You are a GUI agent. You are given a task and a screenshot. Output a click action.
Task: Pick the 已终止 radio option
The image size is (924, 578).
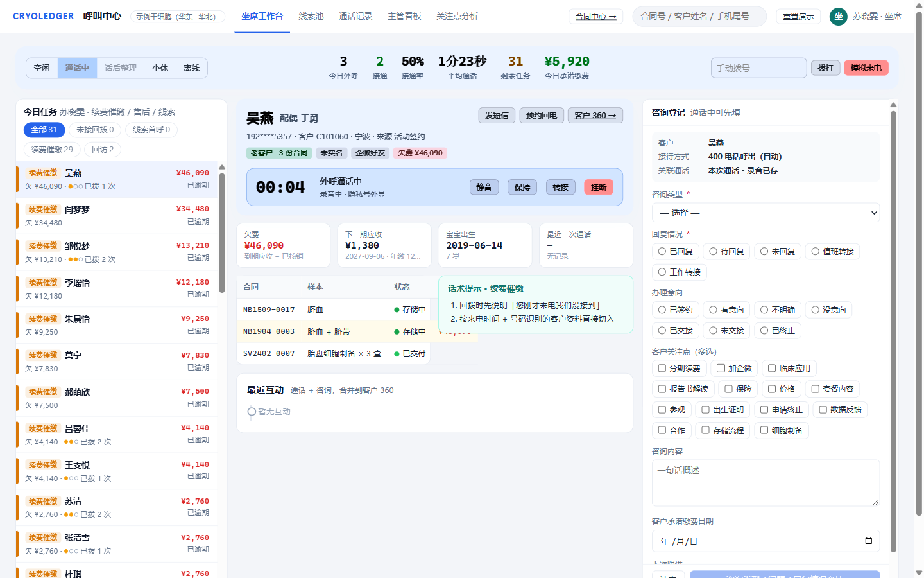coord(764,330)
